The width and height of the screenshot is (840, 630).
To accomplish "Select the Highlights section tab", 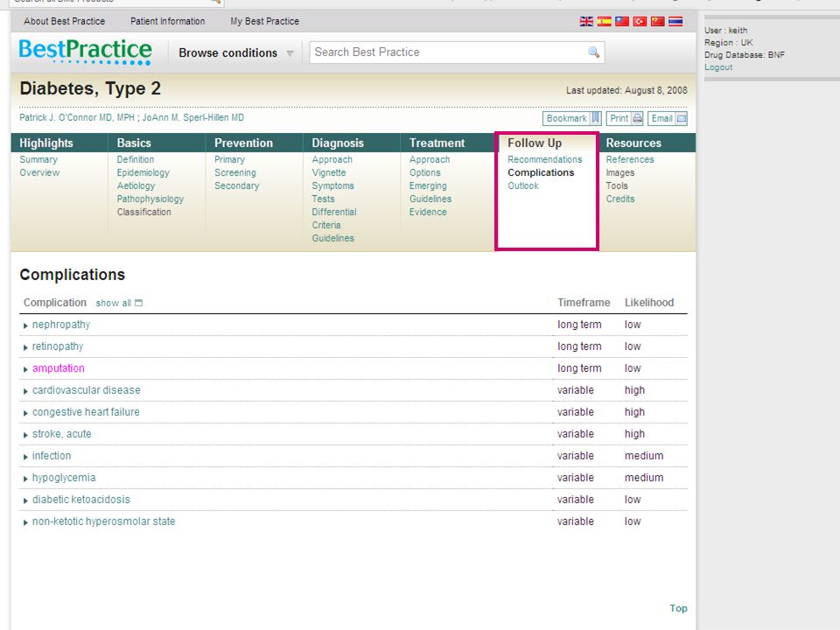I will [46, 143].
